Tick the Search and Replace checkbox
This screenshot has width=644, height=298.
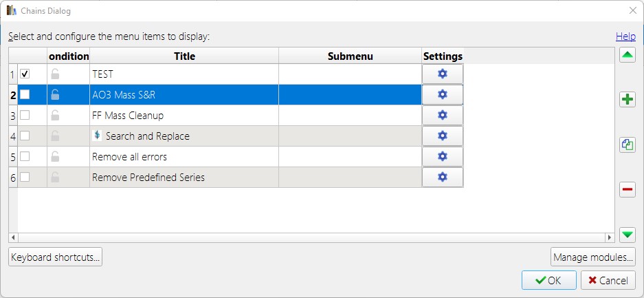pos(25,136)
